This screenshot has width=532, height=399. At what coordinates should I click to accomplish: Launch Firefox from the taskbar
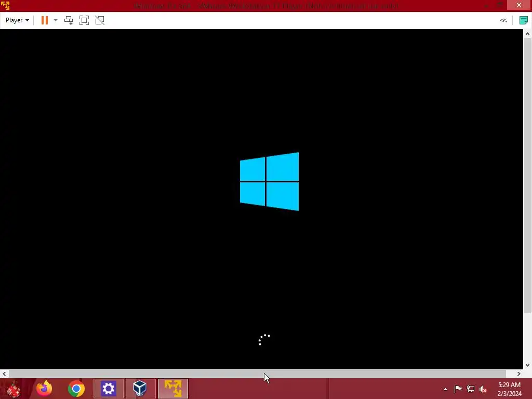point(44,389)
